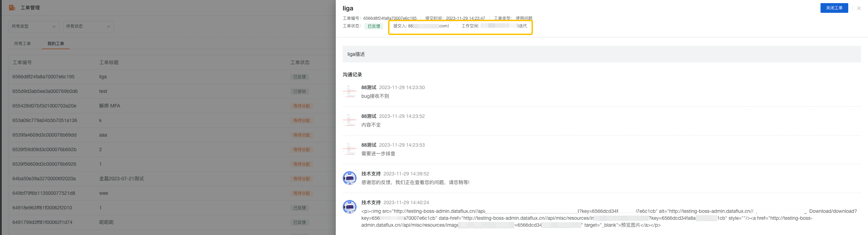Select ticket row 64ba50e39a32700006f2020a

pyautogui.click(x=172, y=179)
